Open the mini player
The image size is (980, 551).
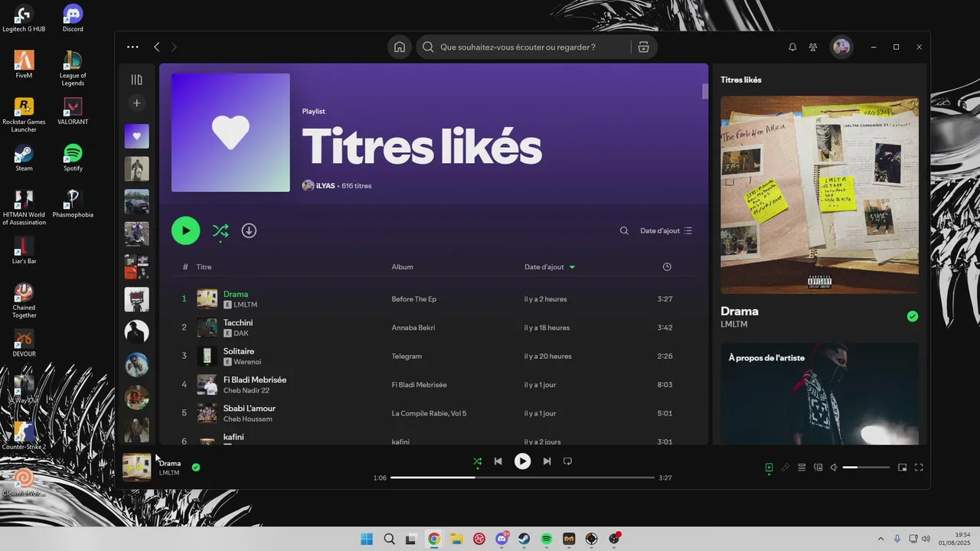[x=902, y=468]
